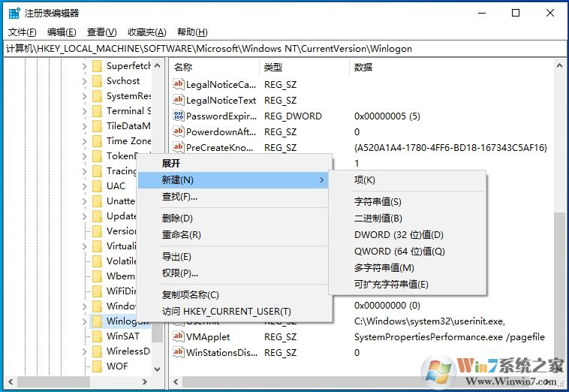Choose 删除(D) in the context menu
Screen dimensions: 569x392
pyautogui.click(x=235, y=219)
